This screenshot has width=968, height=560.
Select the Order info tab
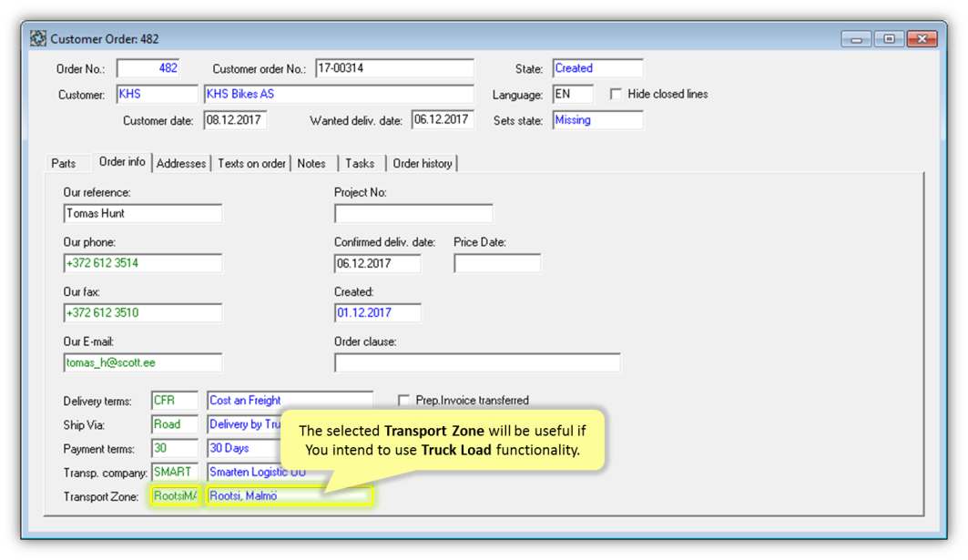coord(122,162)
